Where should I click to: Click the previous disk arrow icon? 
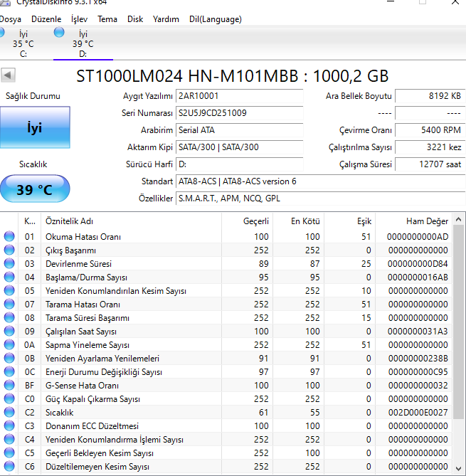tap(9, 75)
